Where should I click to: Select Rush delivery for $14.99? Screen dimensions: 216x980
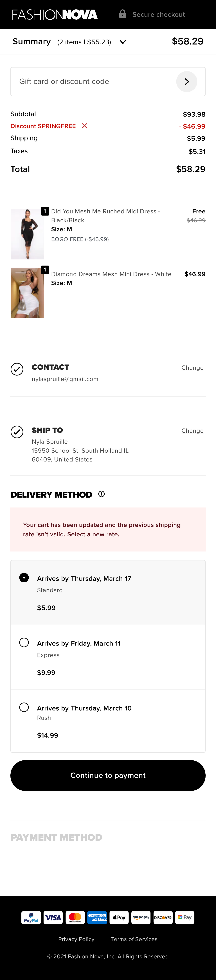click(x=24, y=707)
